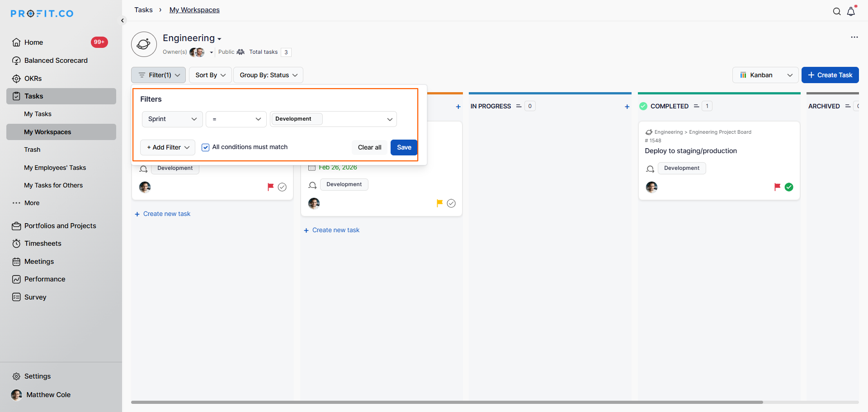Open the three-dot workspace options menu
The image size is (868, 412).
tap(854, 37)
